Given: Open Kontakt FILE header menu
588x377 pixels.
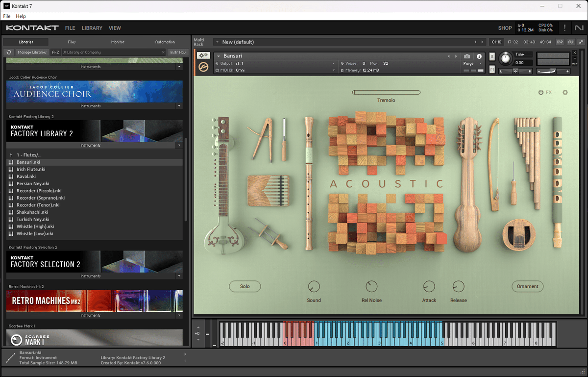Looking at the screenshot, I should click(70, 28).
